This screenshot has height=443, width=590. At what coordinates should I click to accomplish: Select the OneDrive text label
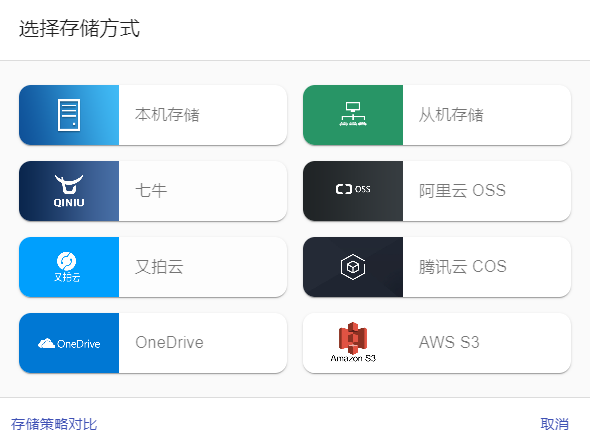pos(169,343)
